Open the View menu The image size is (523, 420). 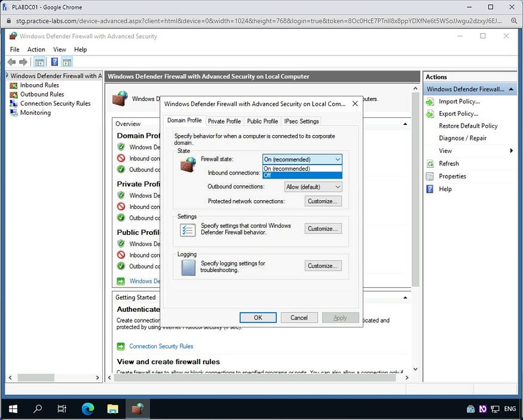click(x=60, y=50)
